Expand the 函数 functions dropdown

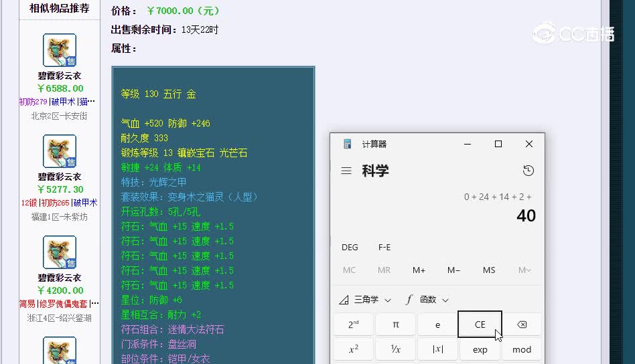click(427, 300)
